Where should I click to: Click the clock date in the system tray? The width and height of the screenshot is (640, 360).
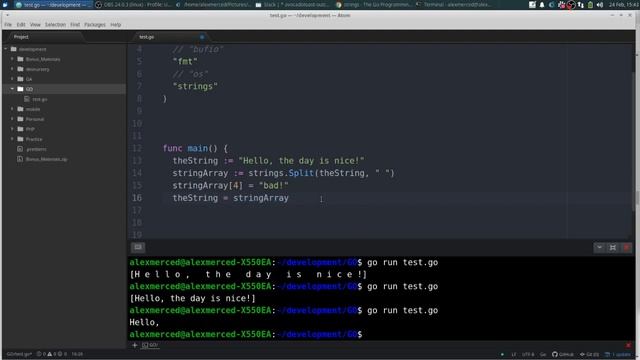click(x=623, y=5)
